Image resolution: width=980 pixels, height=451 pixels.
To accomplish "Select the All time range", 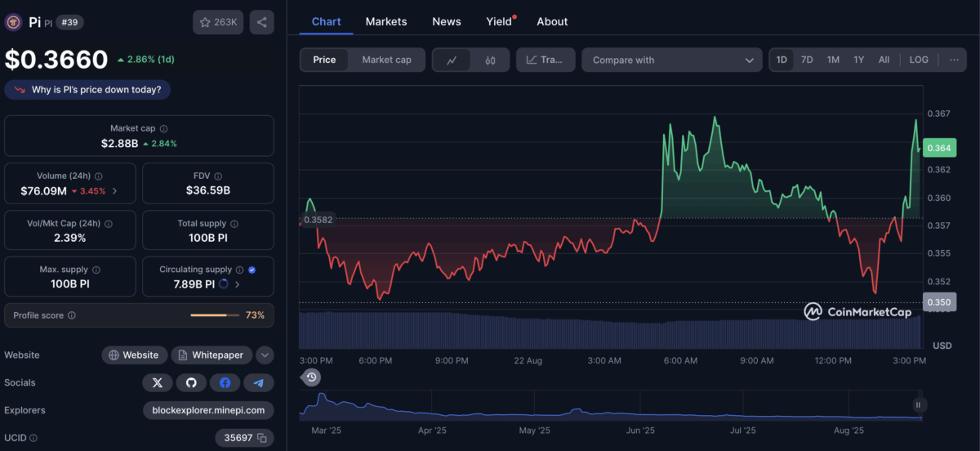I will pos(884,60).
